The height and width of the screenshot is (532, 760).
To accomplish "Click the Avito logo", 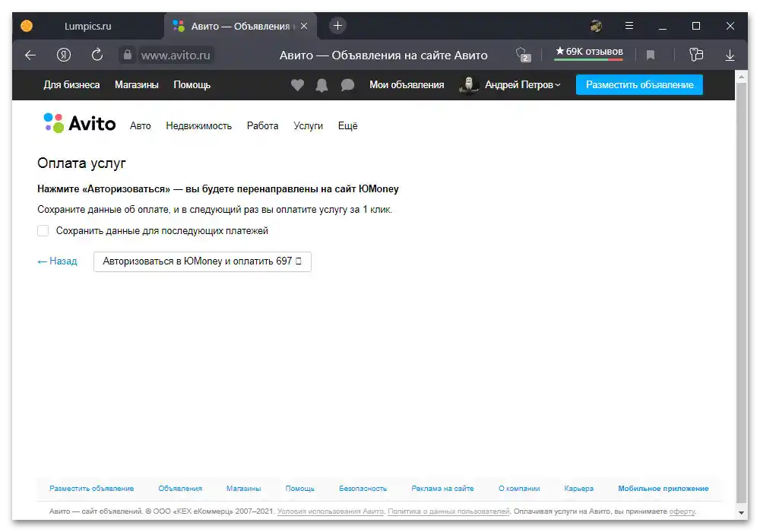I will pos(80,123).
